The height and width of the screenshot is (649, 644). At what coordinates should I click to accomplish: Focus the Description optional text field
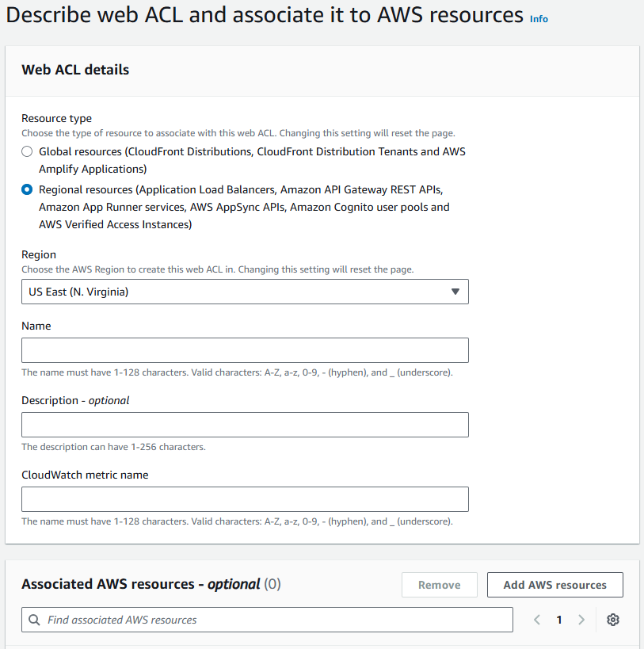click(x=245, y=425)
